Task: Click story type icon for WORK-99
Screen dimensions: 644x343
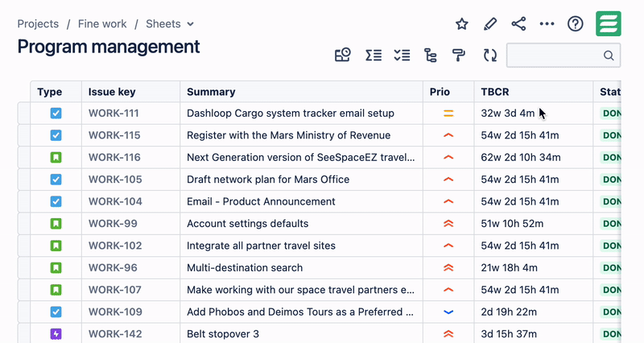Action: (56, 224)
